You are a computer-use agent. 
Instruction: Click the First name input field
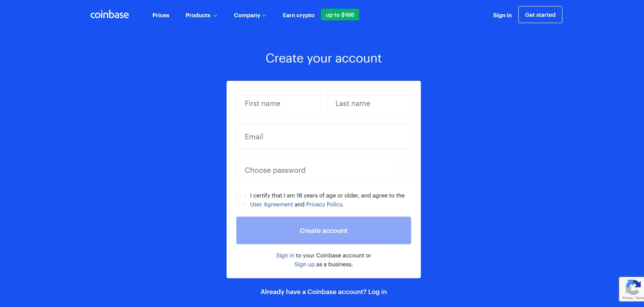click(x=278, y=103)
